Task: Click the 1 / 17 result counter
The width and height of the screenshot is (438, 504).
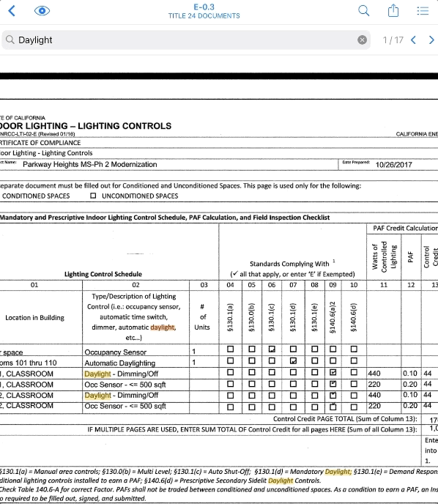Action: (x=393, y=40)
